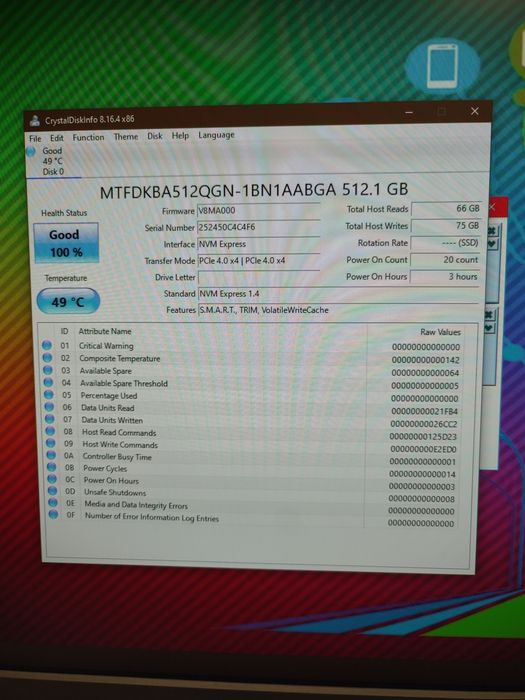Click status dot of Media and Data Integrity Errors

(53, 503)
